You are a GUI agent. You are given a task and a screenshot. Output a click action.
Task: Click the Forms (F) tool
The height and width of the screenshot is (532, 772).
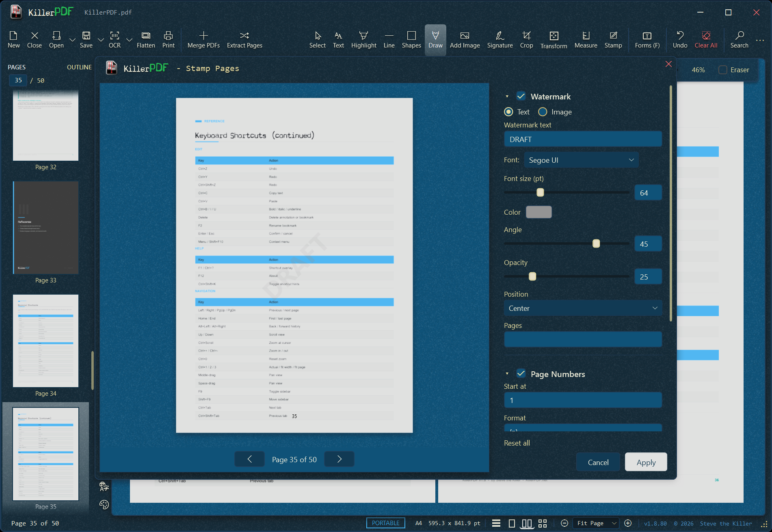(647, 40)
